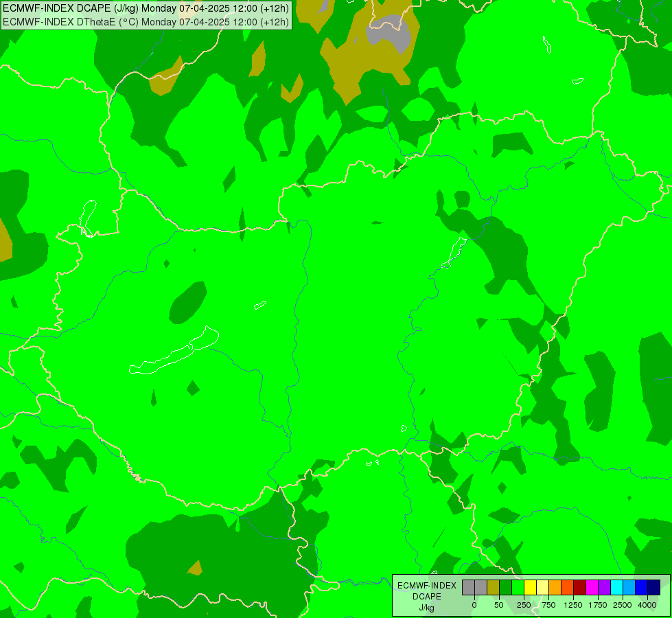Click the ECMWF-INDEX heading in the legend
This screenshot has height=618, width=672.
pyautogui.click(x=427, y=586)
